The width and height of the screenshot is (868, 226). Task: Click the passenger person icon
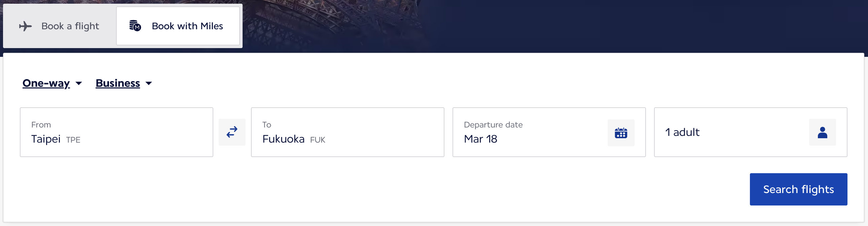tap(822, 133)
